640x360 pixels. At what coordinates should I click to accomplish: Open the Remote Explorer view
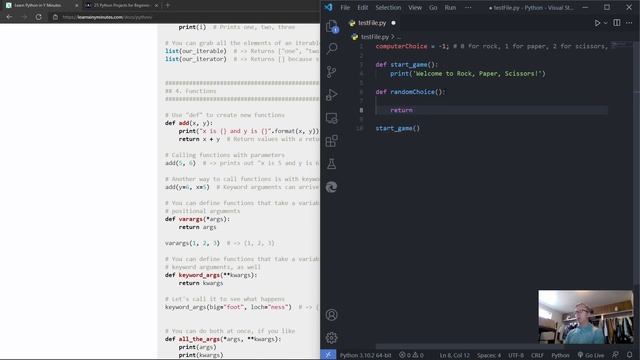coord(331,118)
